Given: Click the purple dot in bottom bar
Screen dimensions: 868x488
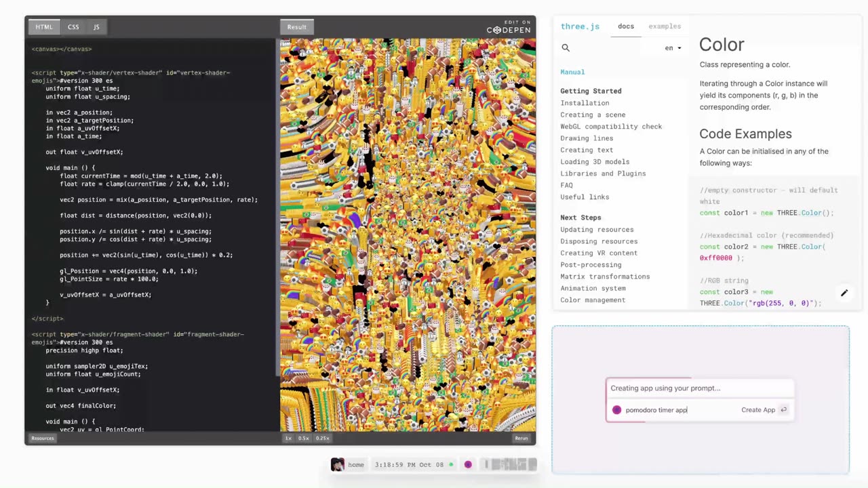Looking at the screenshot, I should [x=468, y=464].
